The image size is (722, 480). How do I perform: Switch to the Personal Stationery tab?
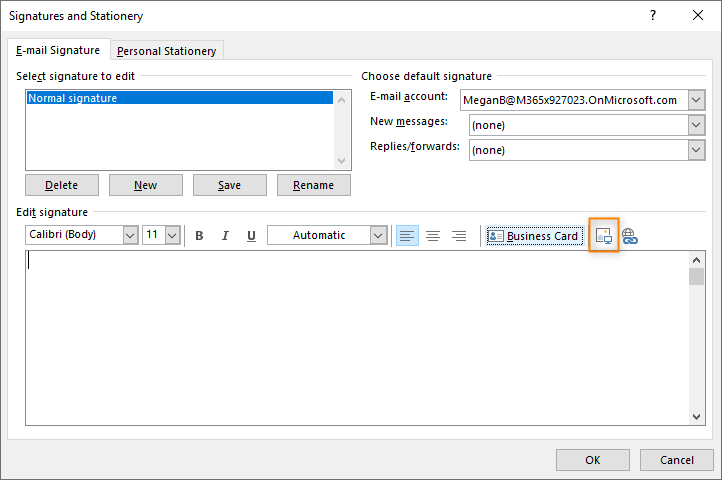[167, 51]
